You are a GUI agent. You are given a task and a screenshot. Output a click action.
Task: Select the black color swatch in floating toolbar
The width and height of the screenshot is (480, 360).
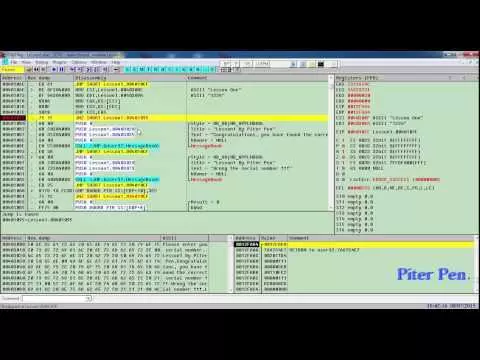point(321,64)
